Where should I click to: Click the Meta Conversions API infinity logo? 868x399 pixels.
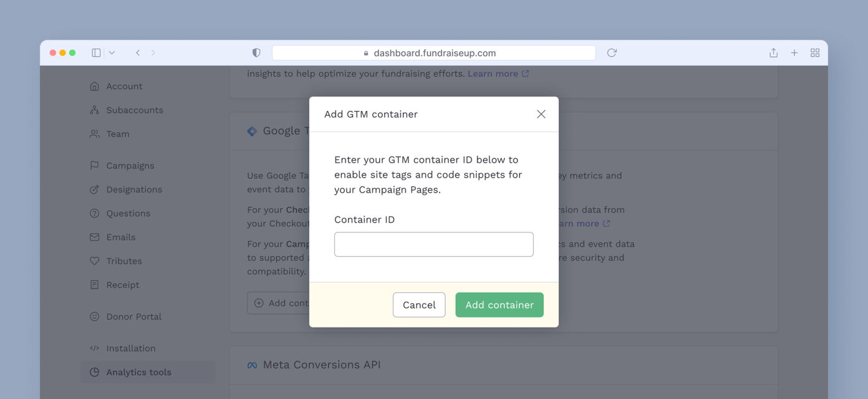point(251,364)
